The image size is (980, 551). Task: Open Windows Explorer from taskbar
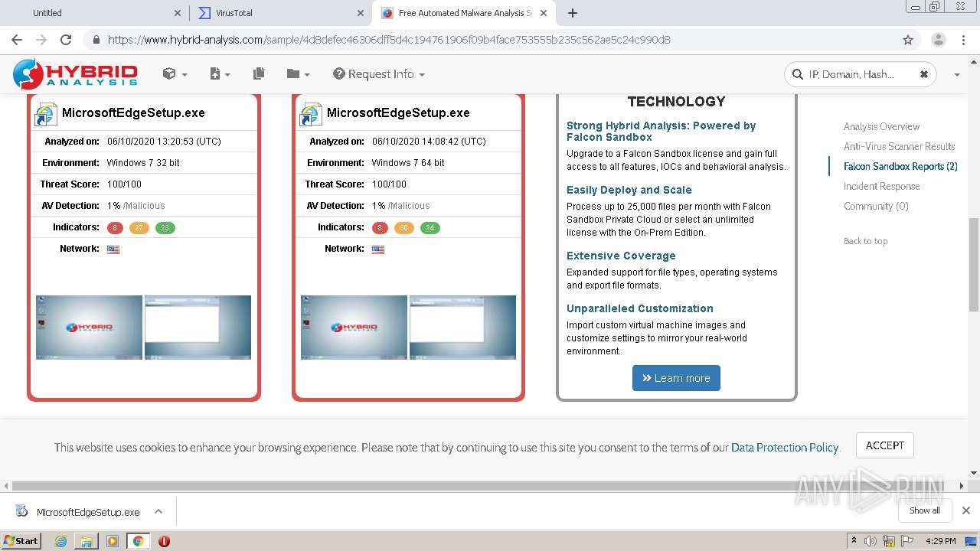pyautogui.click(x=87, y=541)
